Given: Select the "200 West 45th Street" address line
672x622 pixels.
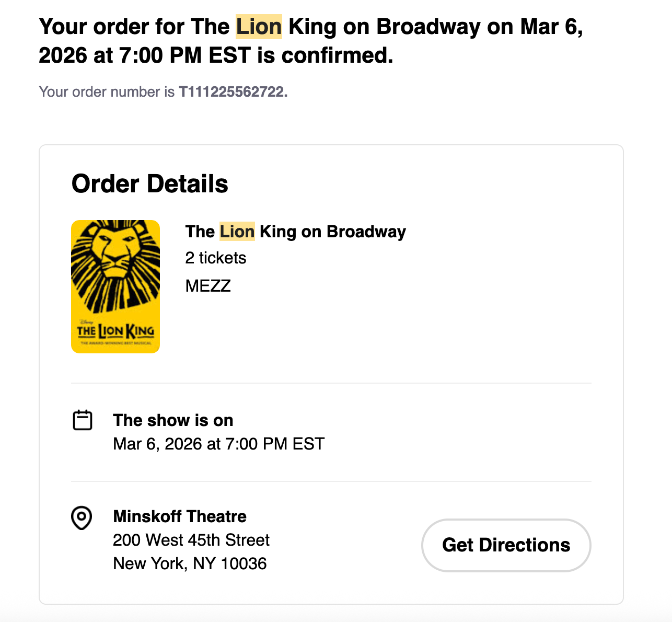Looking at the screenshot, I should click(x=191, y=540).
